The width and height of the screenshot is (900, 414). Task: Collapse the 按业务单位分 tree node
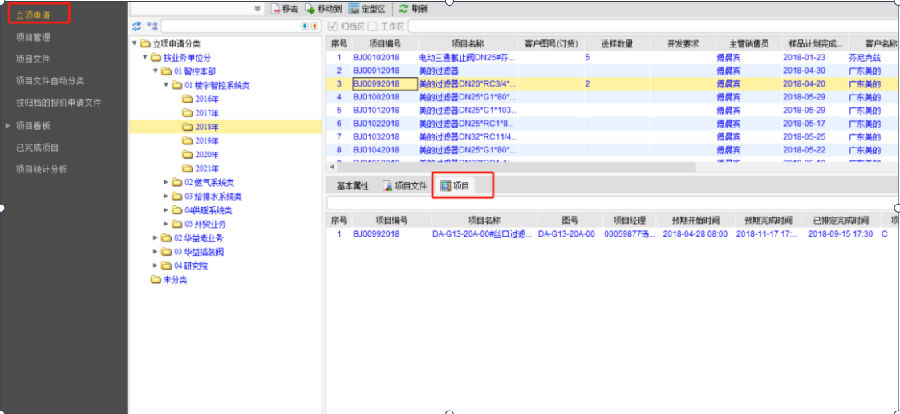point(145,57)
